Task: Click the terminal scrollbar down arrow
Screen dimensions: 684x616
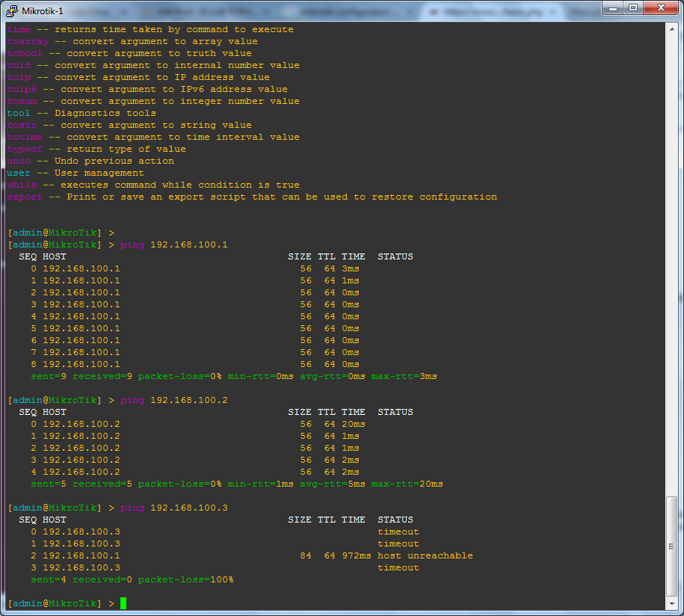Action: click(671, 604)
